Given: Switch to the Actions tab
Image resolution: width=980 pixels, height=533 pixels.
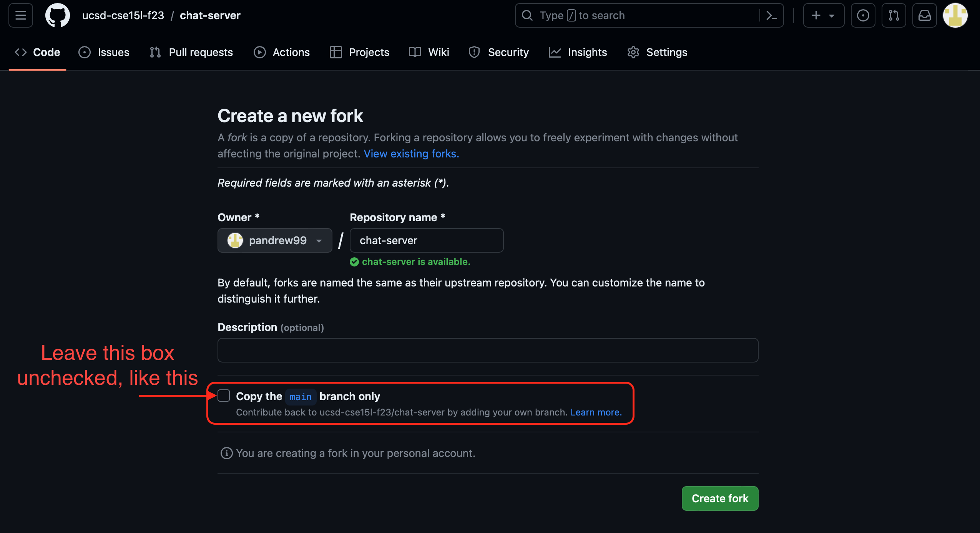Looking at the screenshot, I should click(x=282, y=52).
